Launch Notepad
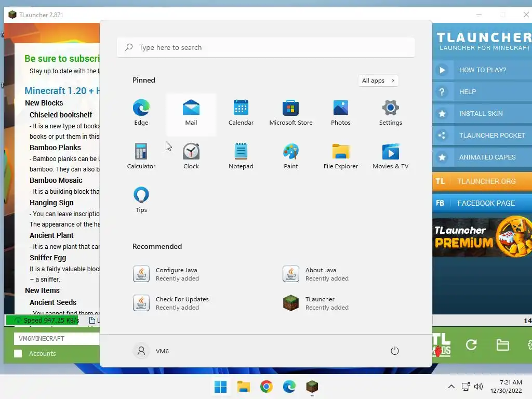 click(241, 156)
